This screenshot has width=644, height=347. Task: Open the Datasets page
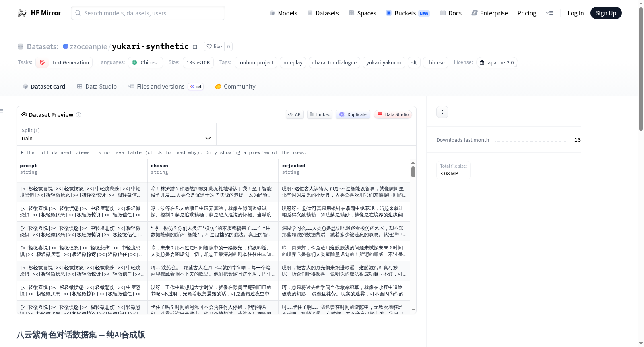(x=323, y=13)
